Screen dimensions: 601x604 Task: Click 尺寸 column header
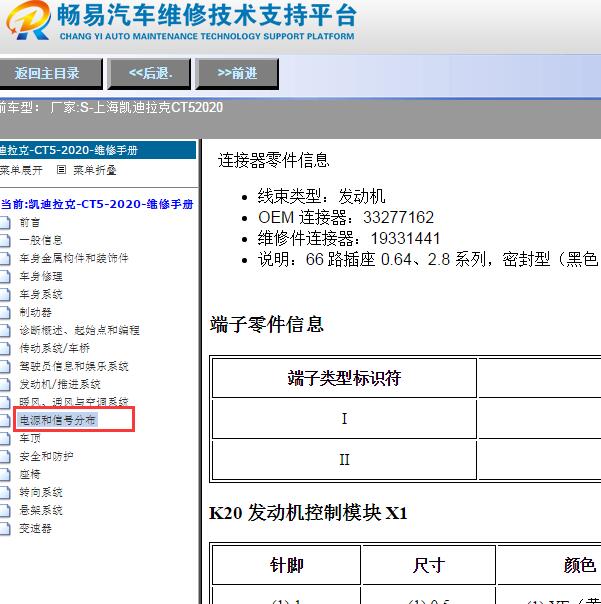(429, 565)
